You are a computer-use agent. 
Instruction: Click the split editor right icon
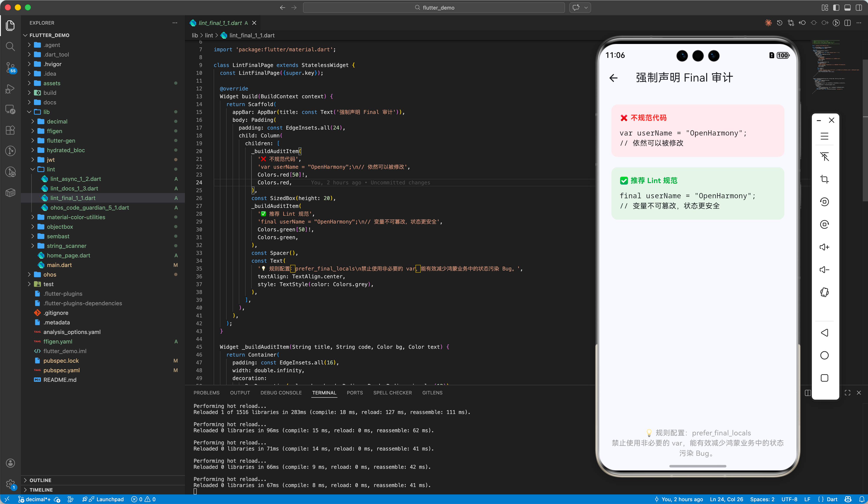[x=848, y=23]
